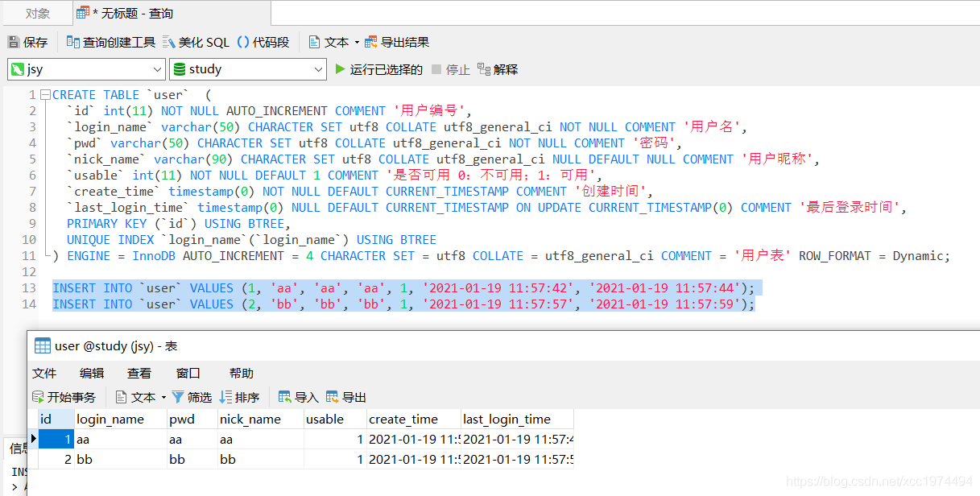Open the Help (帮助) menu in table window
Viewport: 980px width, 496px height.
coord(242,373)
